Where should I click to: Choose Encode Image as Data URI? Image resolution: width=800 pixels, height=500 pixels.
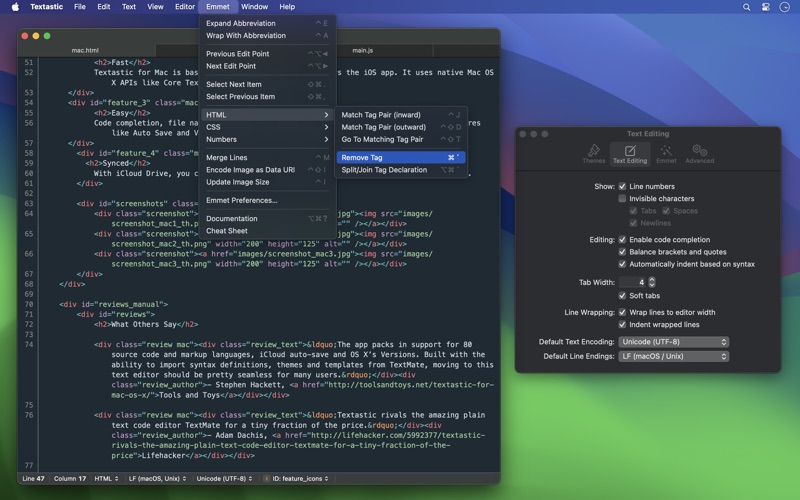(x=267, y=170)
